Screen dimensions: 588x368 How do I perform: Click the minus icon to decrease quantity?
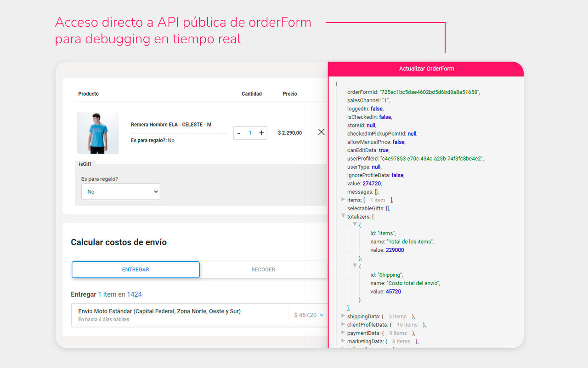point(239,132)
